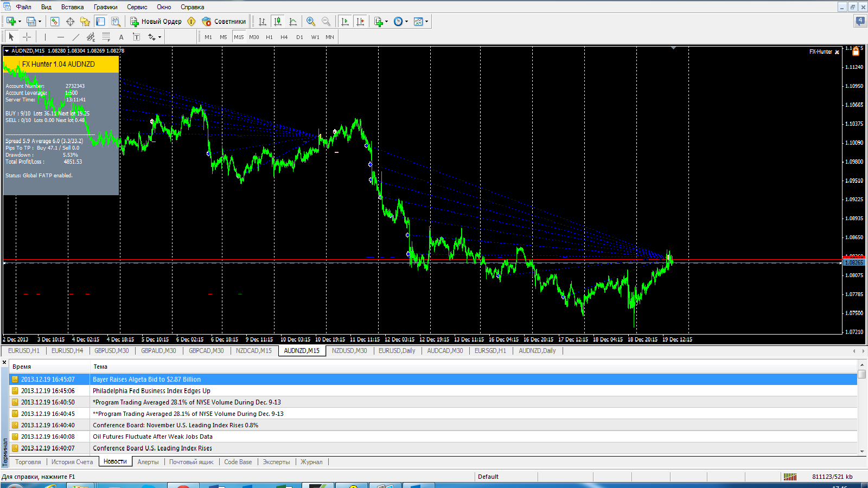Open the Эксперты terminal tab
The image size is (868, 488).
point(276,462)
